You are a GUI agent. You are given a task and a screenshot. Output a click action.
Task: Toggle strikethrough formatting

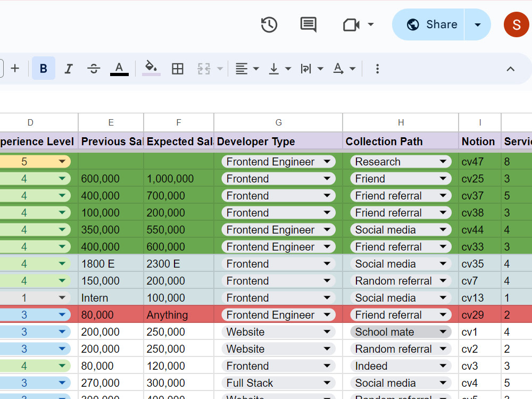(94, 69)
